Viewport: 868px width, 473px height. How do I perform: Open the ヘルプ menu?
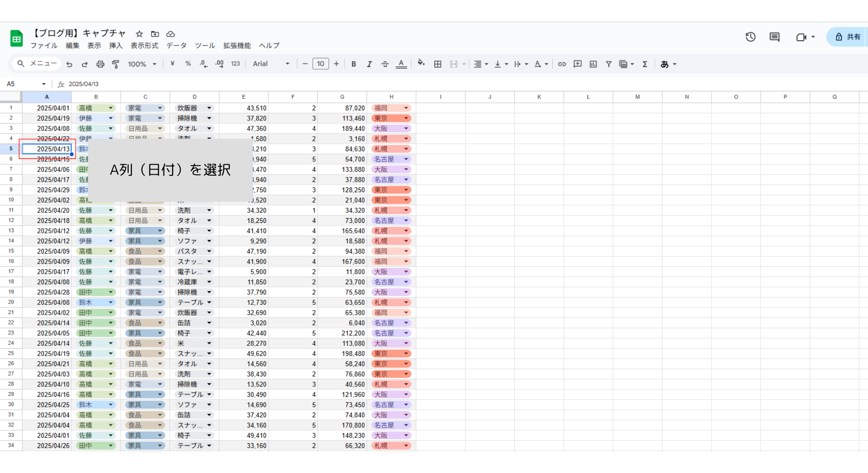point(269,46)
